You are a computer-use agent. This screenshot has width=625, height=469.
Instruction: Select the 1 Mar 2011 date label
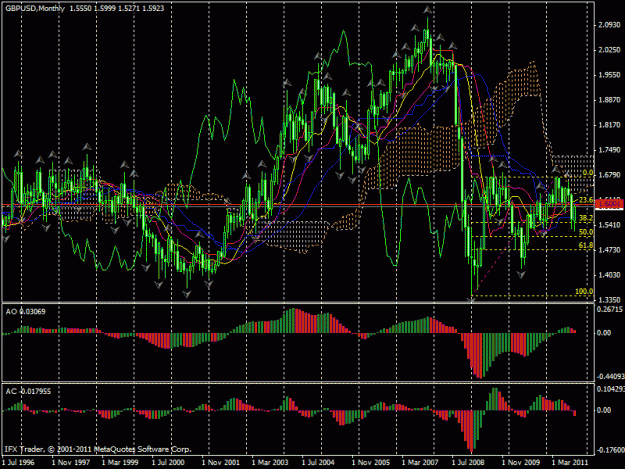(x=570, y=463)
